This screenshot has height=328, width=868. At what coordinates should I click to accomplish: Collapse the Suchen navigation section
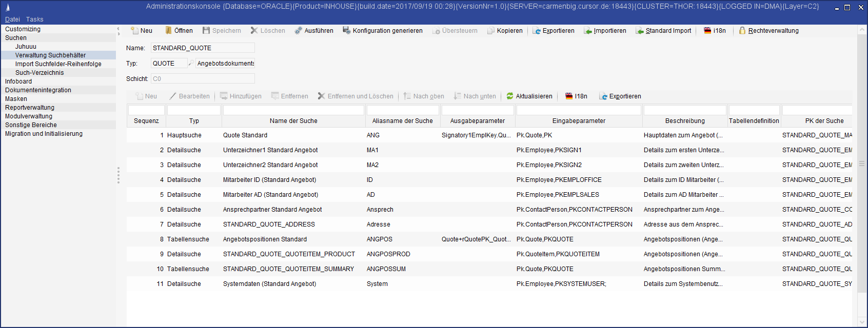coord(16,38)
